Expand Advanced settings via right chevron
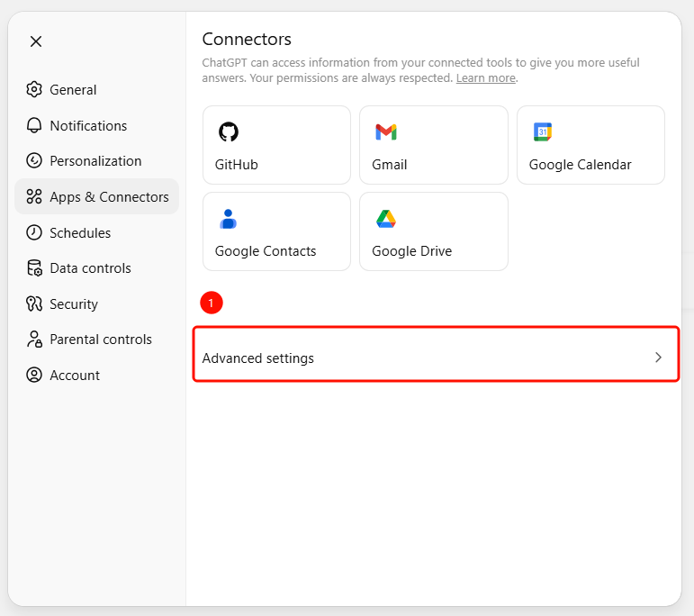694x616 pixels. [658, 358]
